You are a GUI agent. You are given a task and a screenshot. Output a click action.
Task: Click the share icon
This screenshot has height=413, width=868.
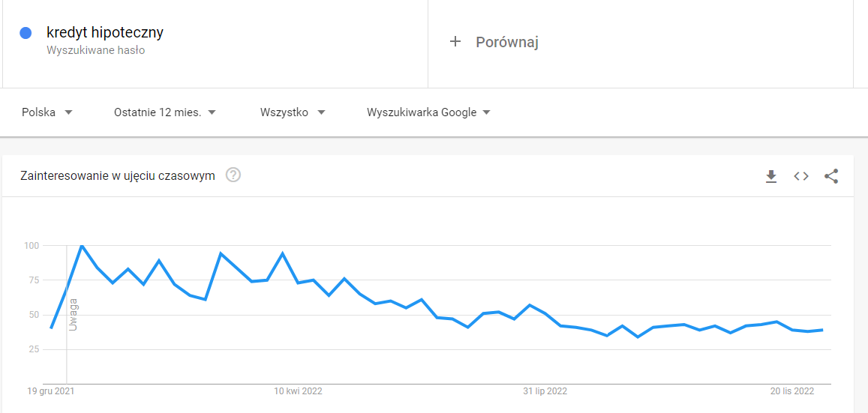(831, 176)
